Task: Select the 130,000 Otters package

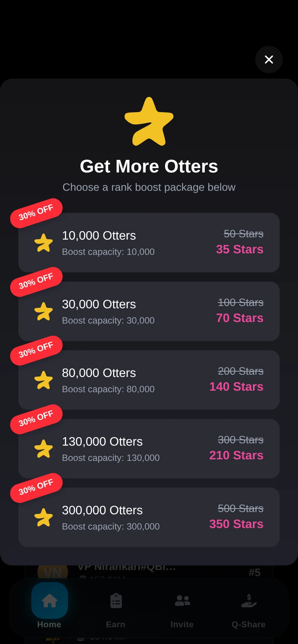Action: 149,449
